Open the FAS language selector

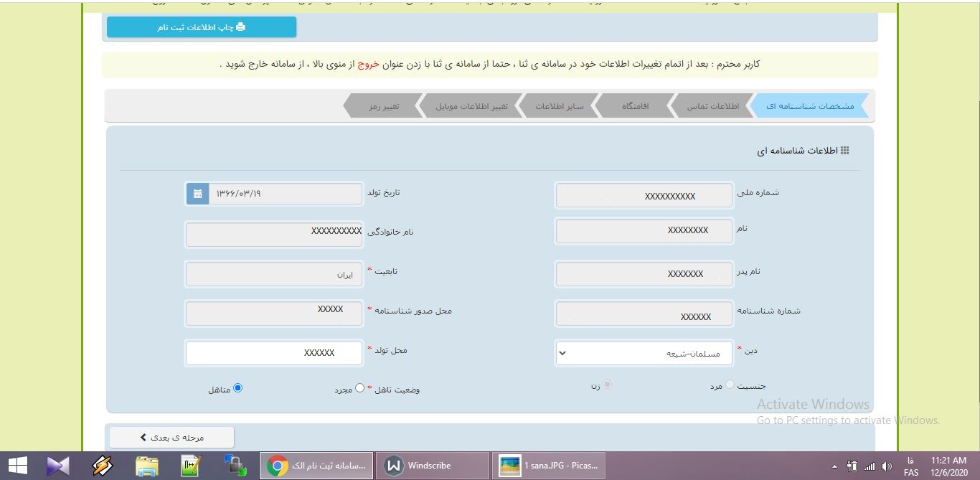point(911,465)
